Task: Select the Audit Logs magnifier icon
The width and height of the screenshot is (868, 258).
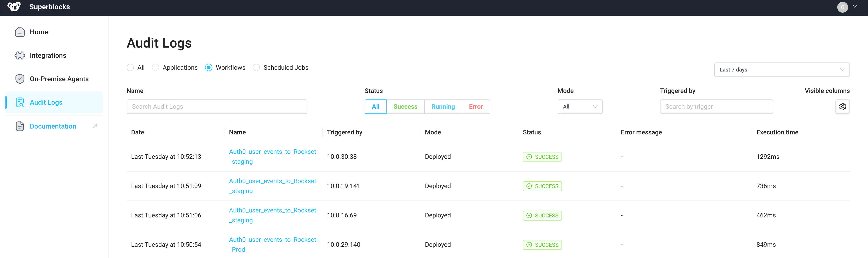Action: pos(20,102)
